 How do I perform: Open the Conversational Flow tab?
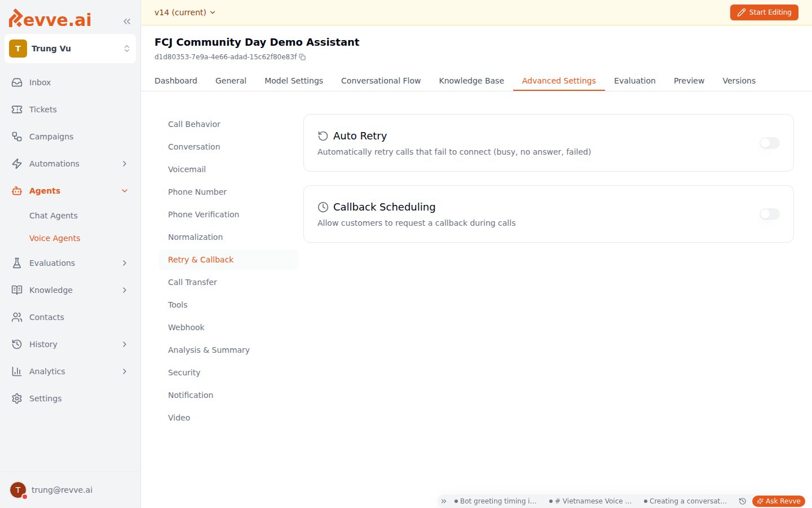[381, 81]
